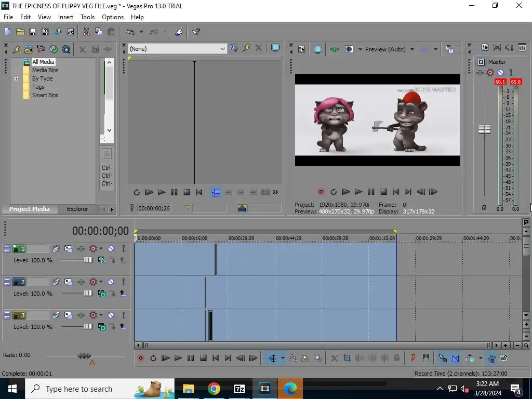Open the Insert menu
The height and width of the screenshot is (399, 532).
(65, 17)
